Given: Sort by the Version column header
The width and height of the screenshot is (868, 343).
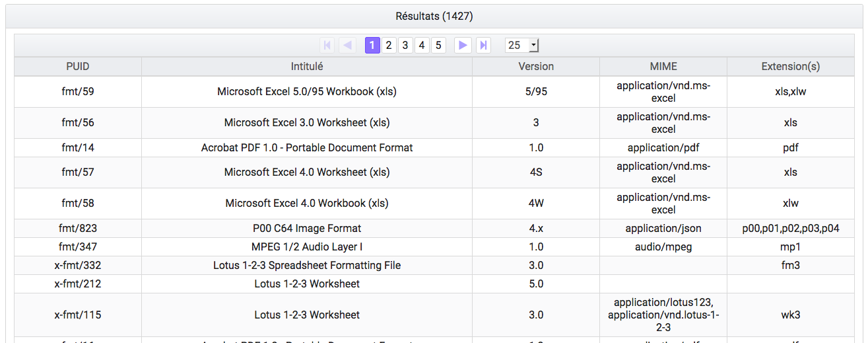Looking at the screenshot, I should [x=536, y=67].
